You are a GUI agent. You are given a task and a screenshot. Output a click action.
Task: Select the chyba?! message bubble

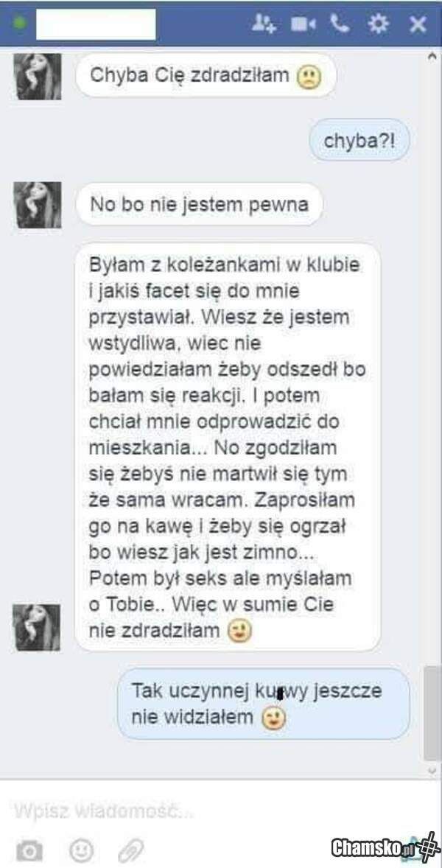point(359,140)
